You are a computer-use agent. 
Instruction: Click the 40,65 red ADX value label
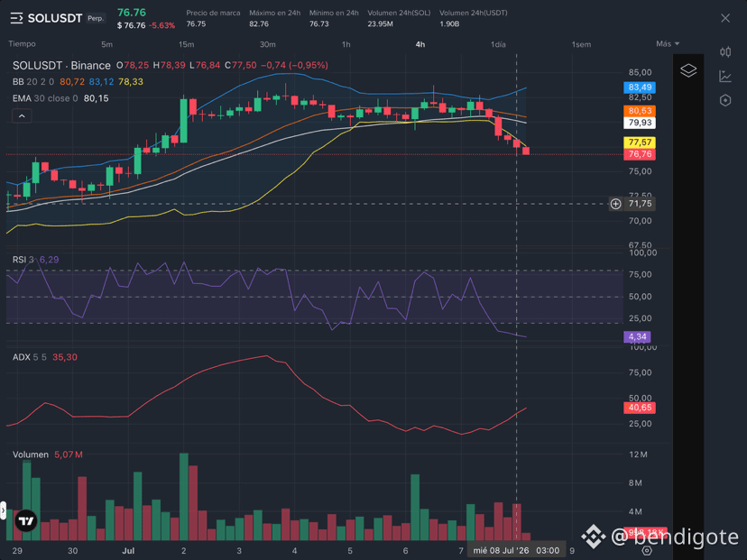pos(640,408)
